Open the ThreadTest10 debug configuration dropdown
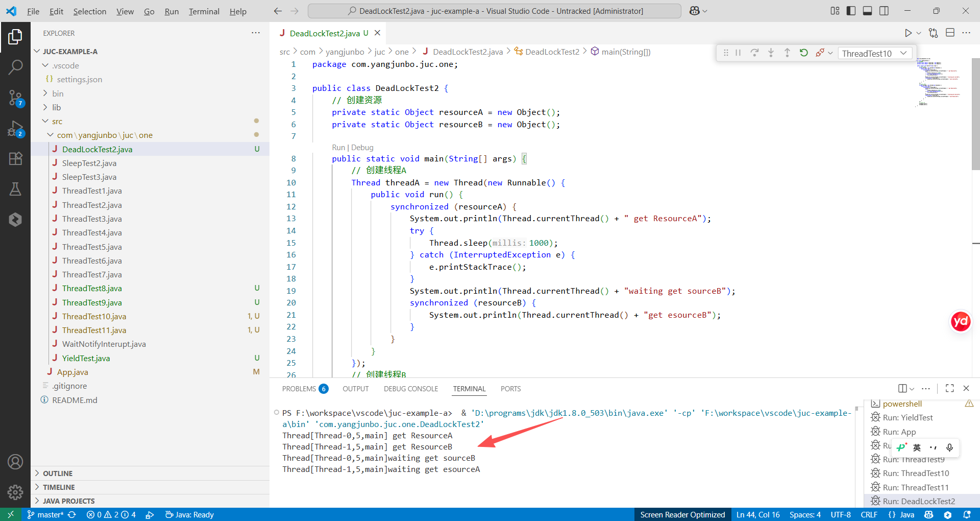The image size is (980, 521). tap(874, 53)
